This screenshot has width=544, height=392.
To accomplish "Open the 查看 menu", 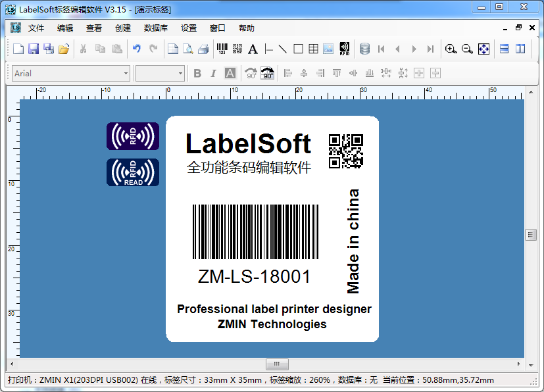I will click(x=94, y=28).
